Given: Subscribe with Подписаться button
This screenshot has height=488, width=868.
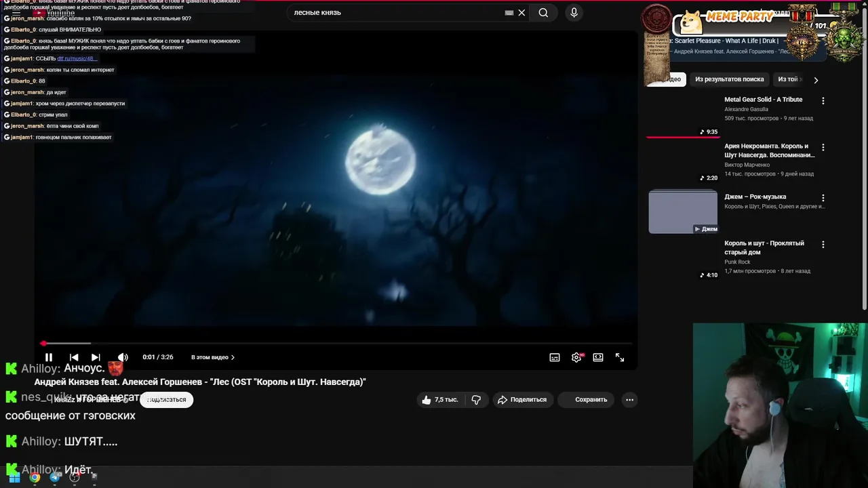Looking at the screenshot, I should click(x=167, y=400).
